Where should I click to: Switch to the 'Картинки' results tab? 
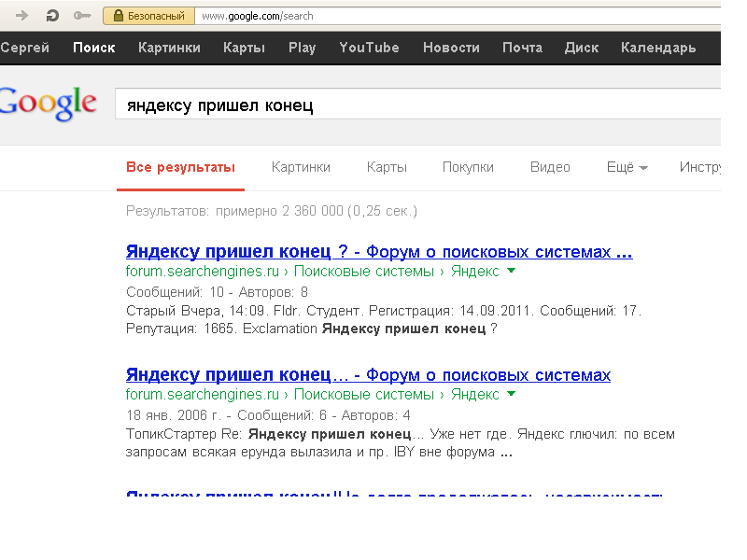point(301,167)
